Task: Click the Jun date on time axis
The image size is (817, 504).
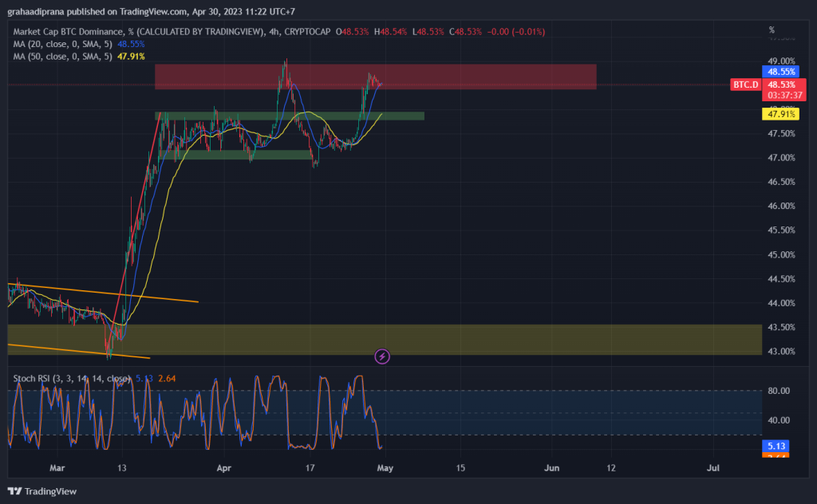Action: click(x=552, y=468)
